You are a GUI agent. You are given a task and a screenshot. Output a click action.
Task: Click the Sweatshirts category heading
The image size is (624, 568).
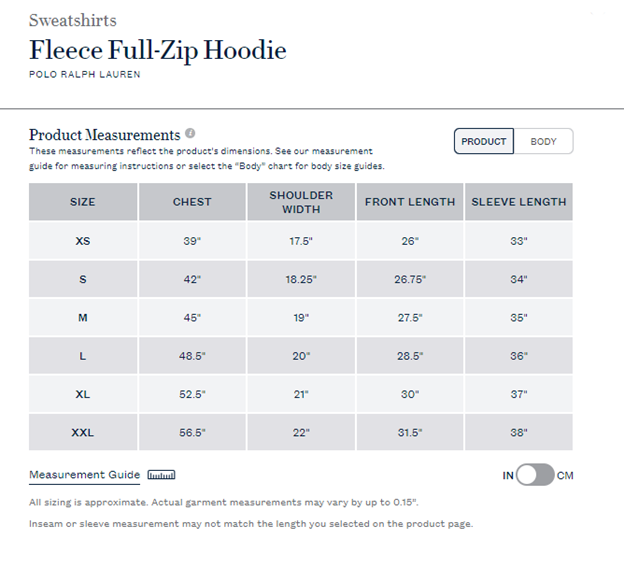pos(73,21)
